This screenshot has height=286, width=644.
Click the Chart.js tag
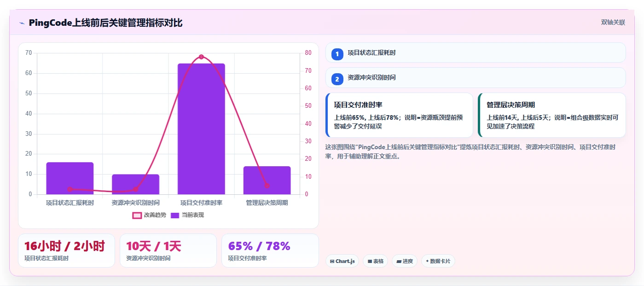(x=342, y=261)
